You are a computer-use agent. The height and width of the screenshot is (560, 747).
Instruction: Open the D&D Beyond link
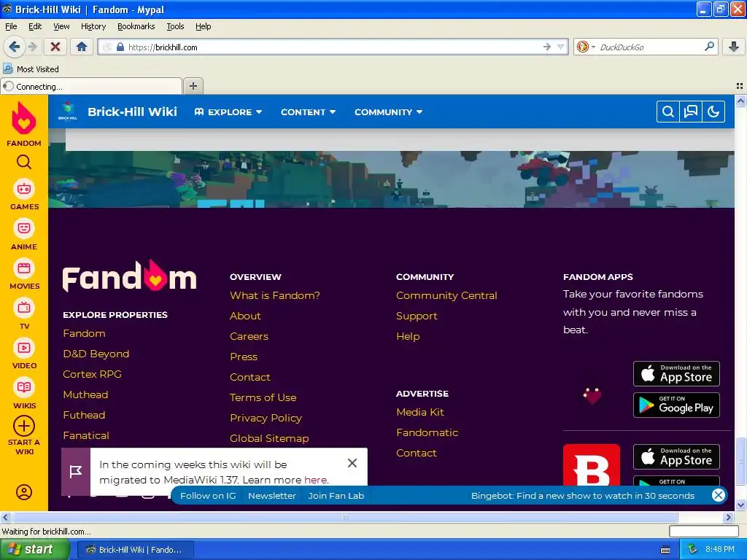pos(96,354)
